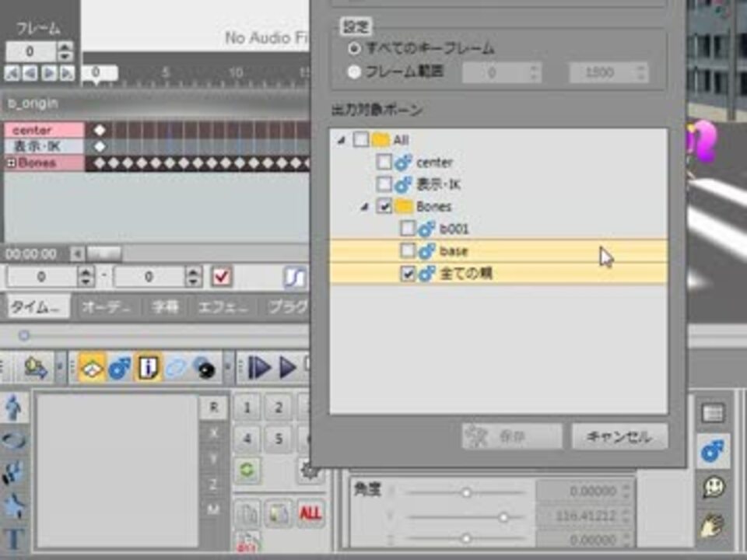The width and height of the screenshot is (747, 560).
Task: Uncheck the Bones folder checkbox
Action: pos(384,206)
